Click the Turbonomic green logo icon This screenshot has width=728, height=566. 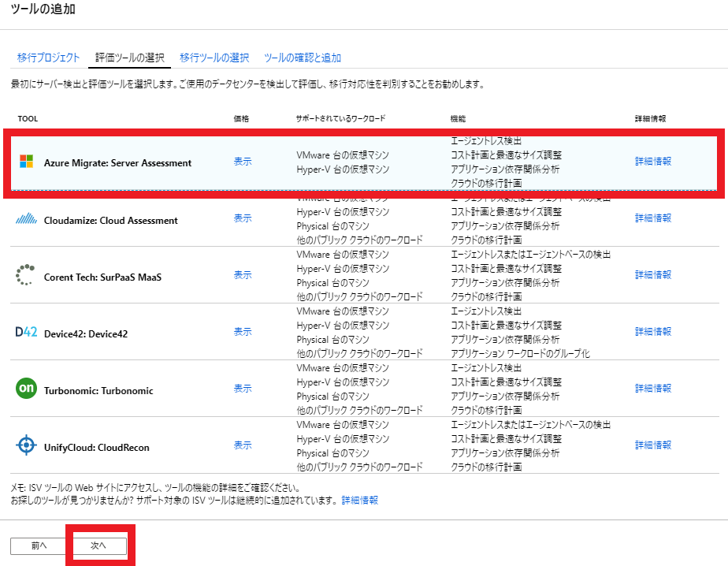(x=26, y=388)
